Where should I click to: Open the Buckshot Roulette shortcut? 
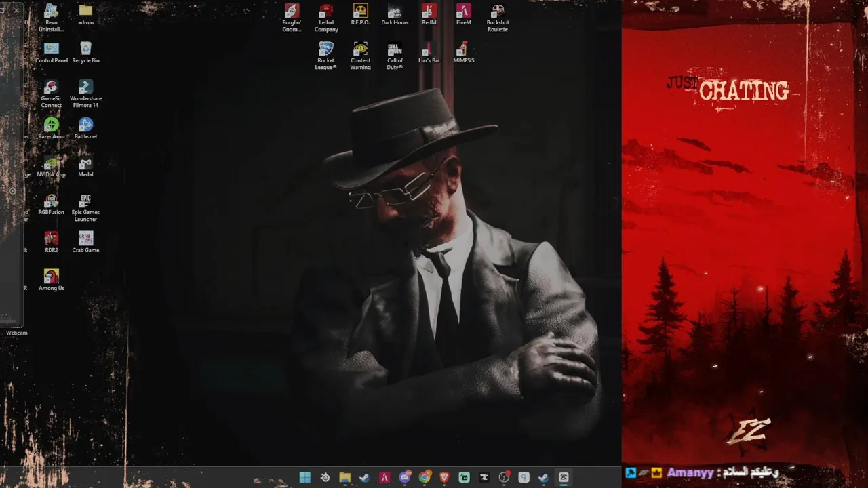(498, 18)
